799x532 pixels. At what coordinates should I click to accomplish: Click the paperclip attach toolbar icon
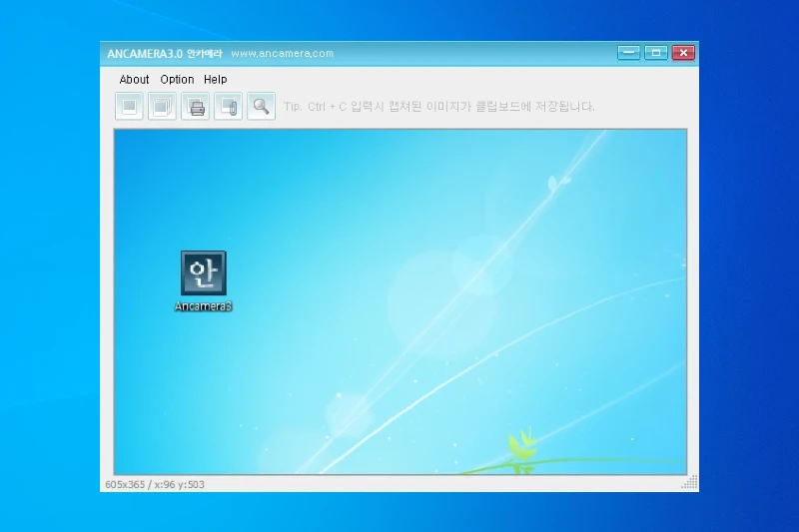[229, 107]
